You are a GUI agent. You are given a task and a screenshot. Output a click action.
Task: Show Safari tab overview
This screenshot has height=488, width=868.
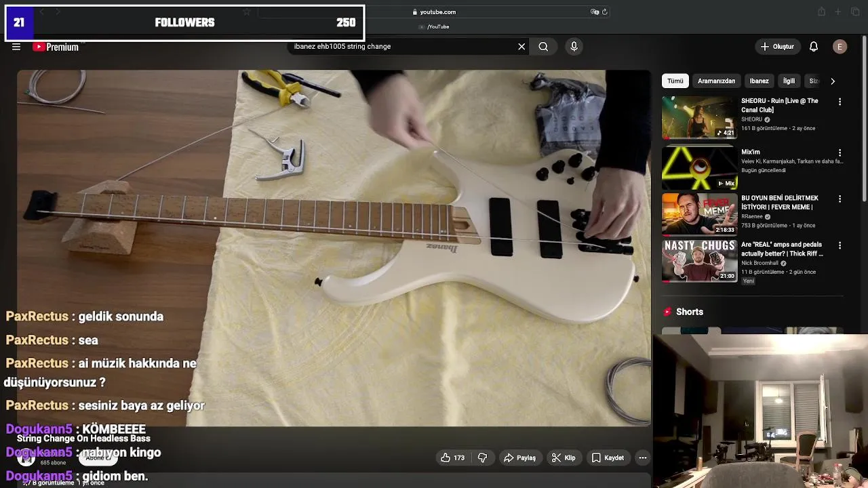(855, 12)
